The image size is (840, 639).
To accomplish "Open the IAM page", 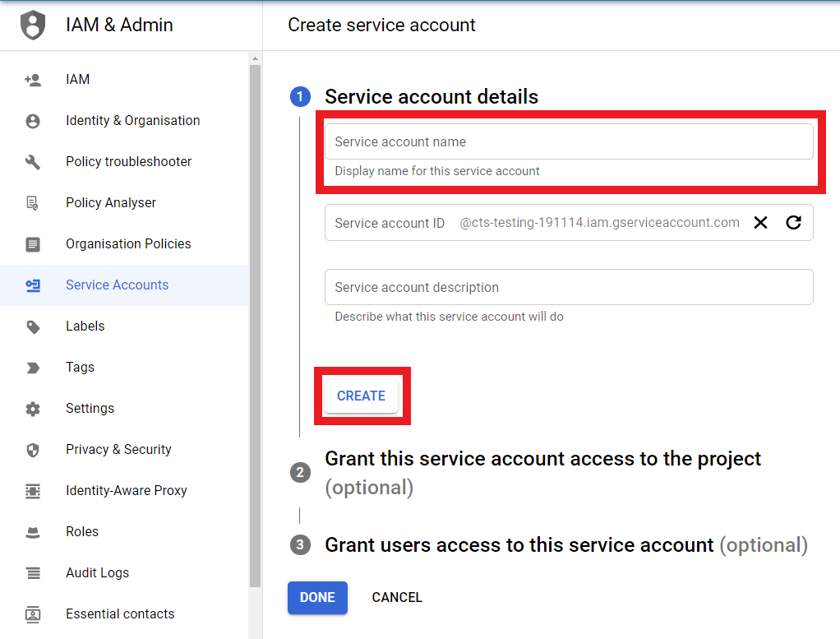I will pyautogui.click(x=124, y=79).
